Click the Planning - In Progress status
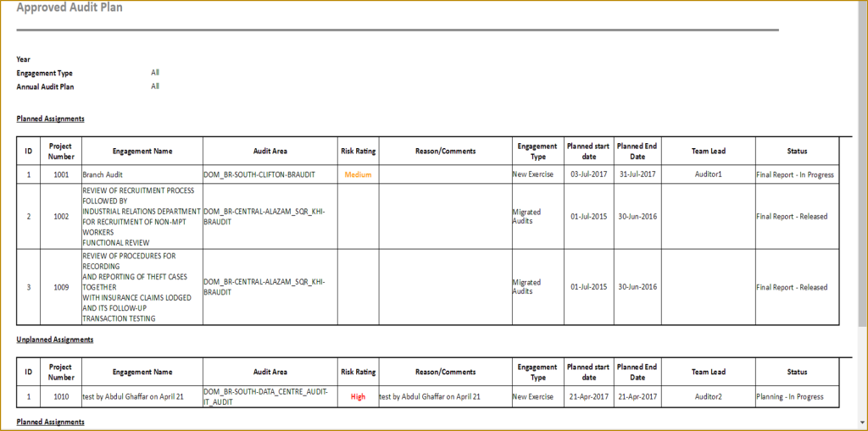 click(x=790, y=396)
